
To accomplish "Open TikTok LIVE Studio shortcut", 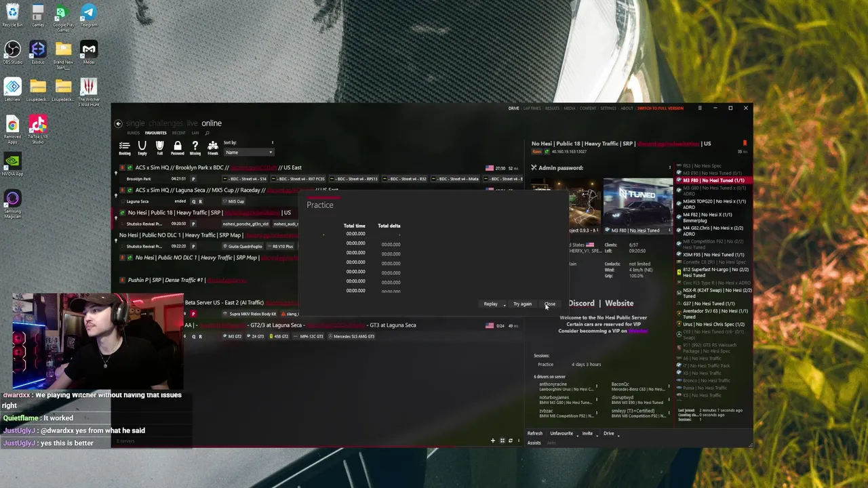I will pos(38,129).
